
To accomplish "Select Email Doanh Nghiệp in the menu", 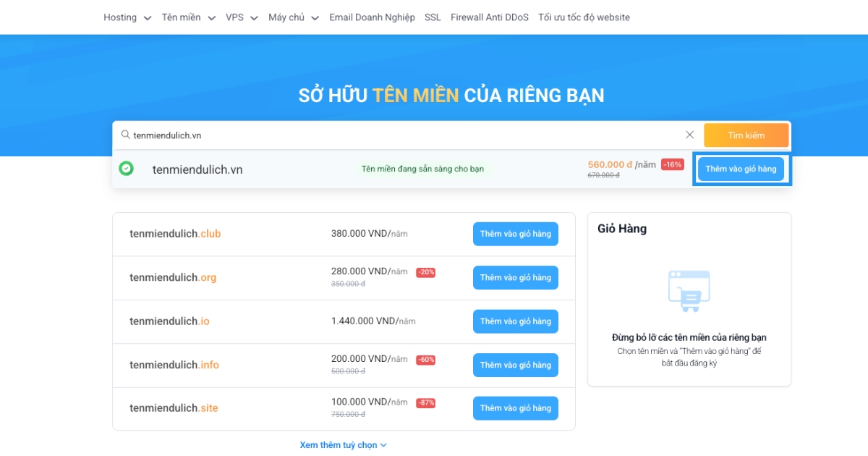I will click(371, 17).
